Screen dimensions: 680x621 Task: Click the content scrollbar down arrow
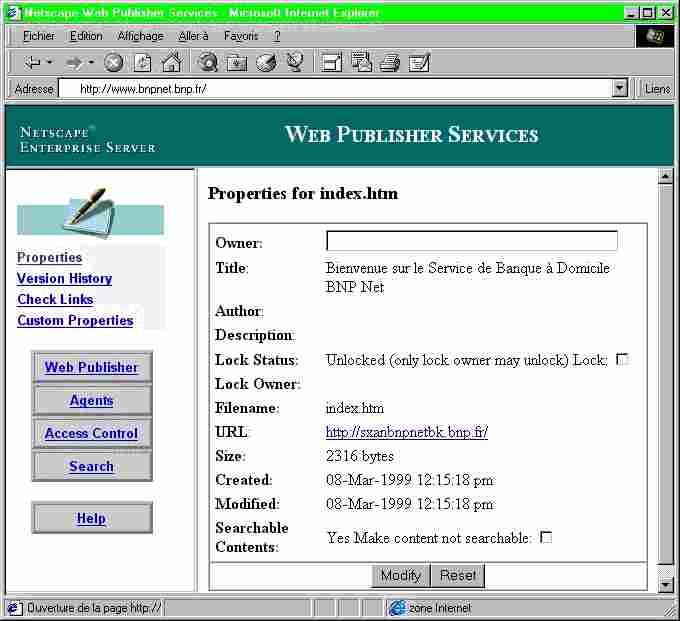click(x=665, y=585)
